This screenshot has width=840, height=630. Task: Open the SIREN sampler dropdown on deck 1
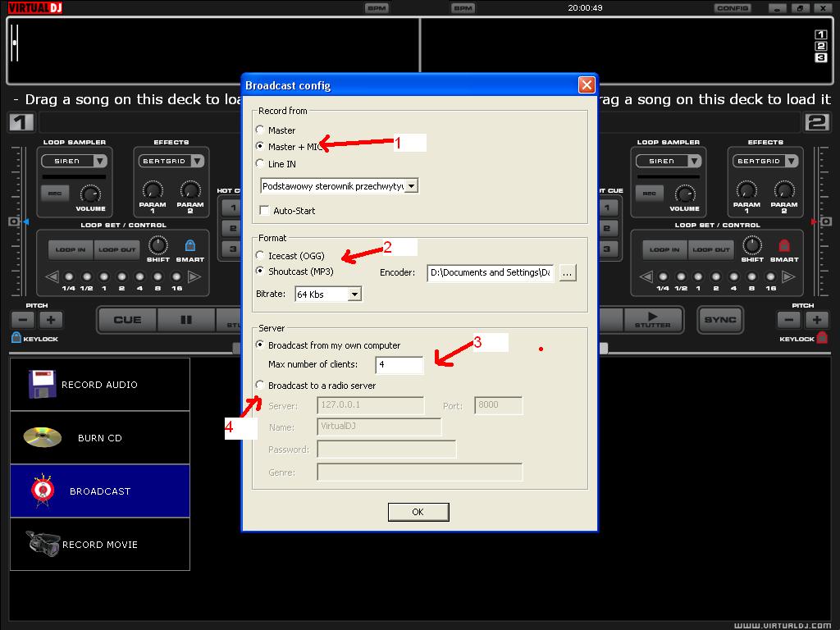tap(100, 161)
